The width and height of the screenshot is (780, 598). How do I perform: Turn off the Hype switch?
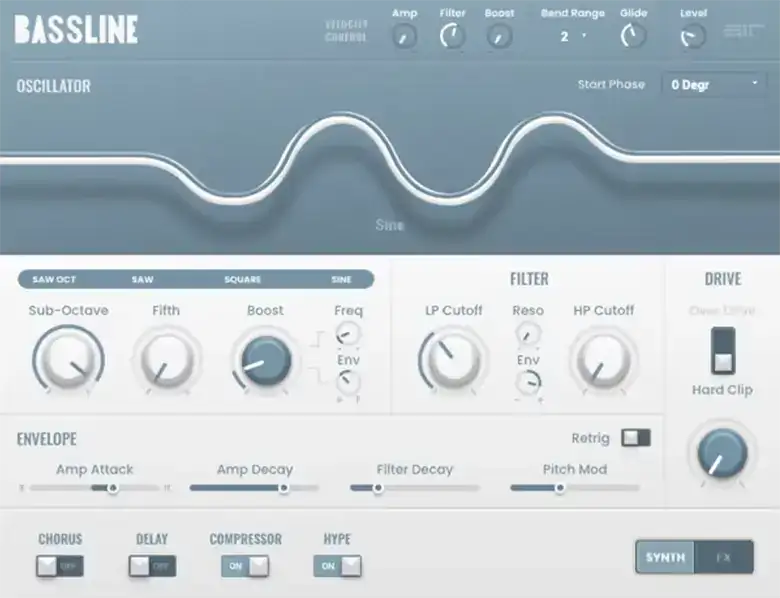[x=337, y=566]
